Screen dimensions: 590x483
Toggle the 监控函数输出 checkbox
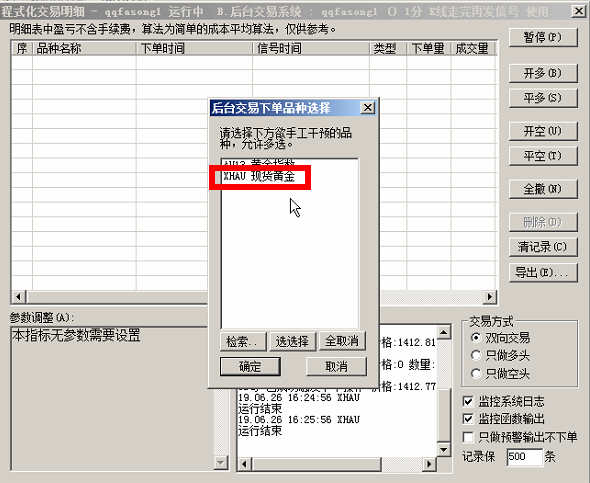click(x=468, y=419)
